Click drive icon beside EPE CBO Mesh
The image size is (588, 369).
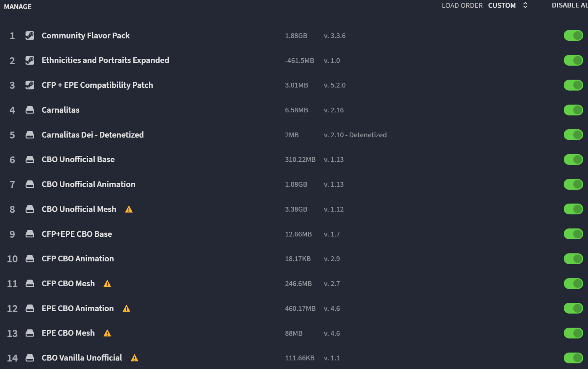click(x=30, y=333)
